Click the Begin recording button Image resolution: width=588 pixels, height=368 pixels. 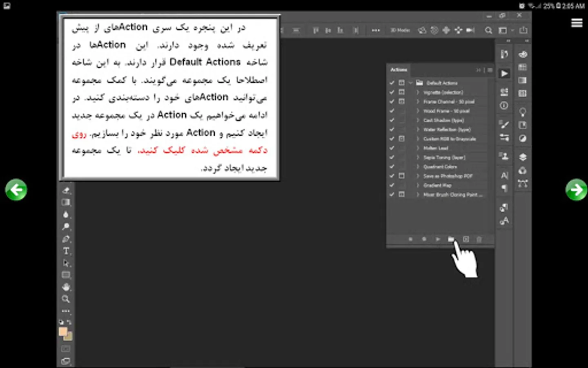[424, 239]
